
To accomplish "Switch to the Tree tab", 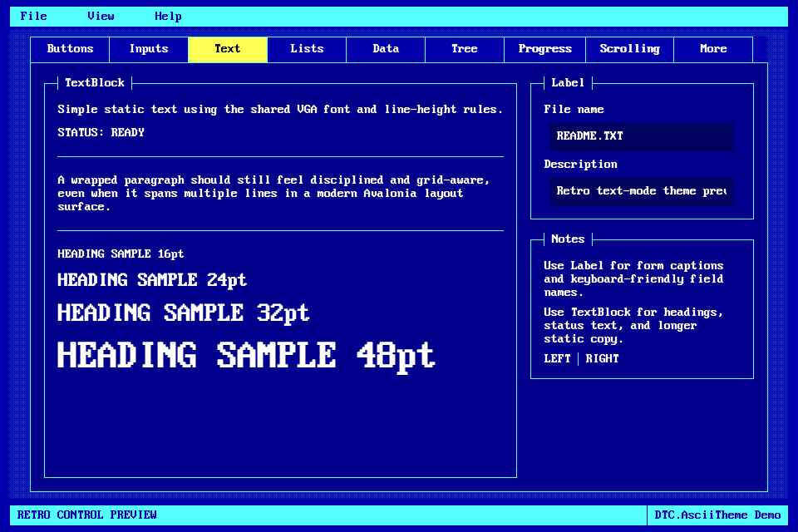I will pos(465,49).
